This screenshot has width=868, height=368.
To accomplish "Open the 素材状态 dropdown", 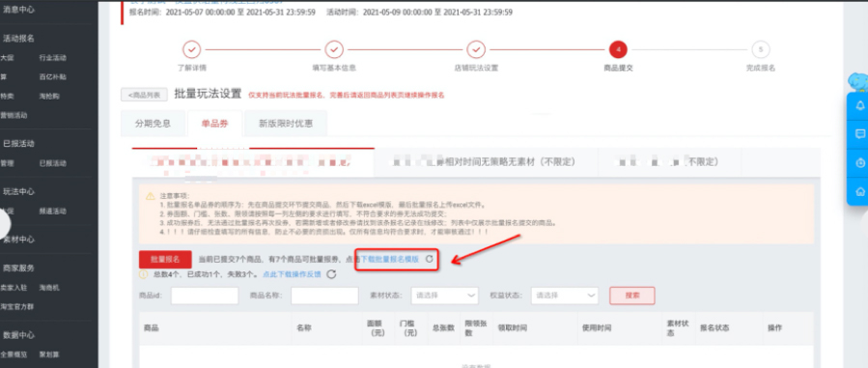I will coord(444,296).
